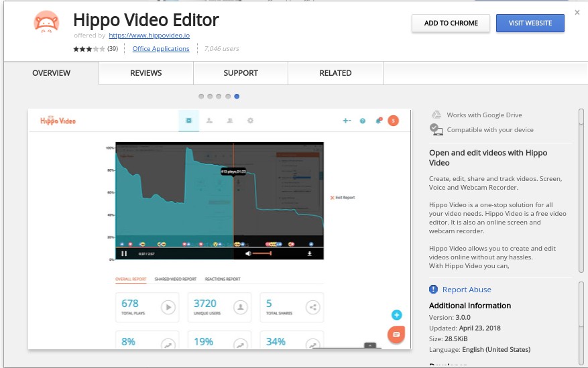Select the OVERALL REPORT tab in preview

click(x=131, y=280)
